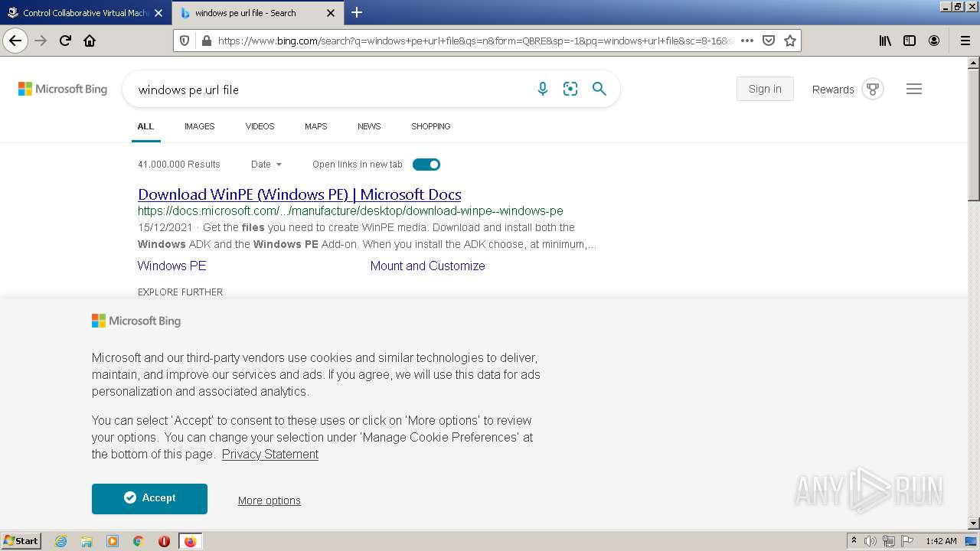Image resolution: width=980 pixels, height=551 pixels.
Task: Close the windows pe url file tab
Action: pos(331,13)
